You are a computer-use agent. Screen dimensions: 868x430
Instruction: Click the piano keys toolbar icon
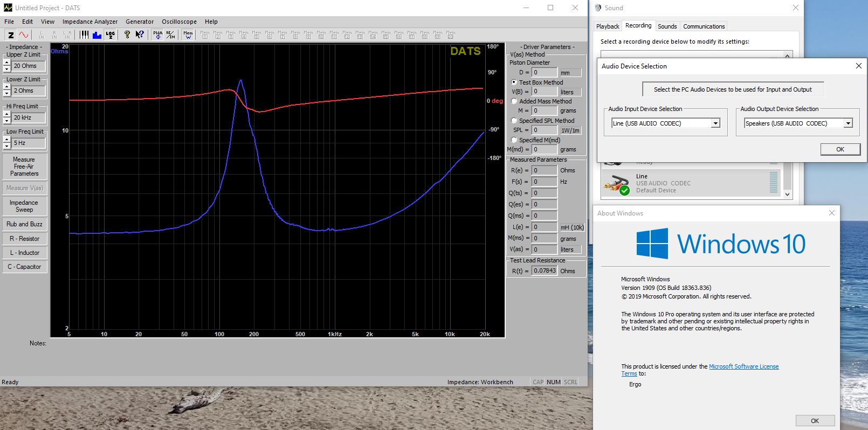(84, 35)
